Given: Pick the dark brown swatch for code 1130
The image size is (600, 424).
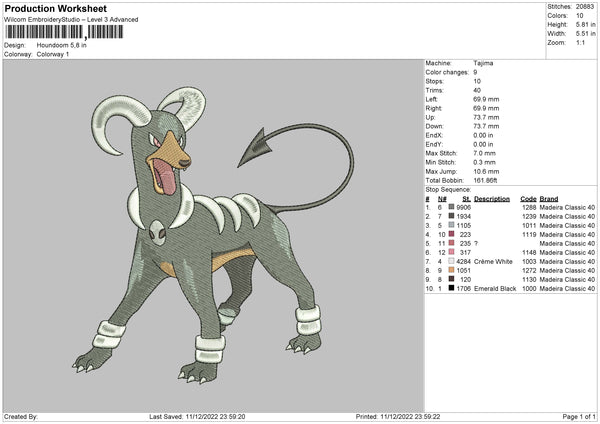Looking at the screenshot, I should pos(452,279).
